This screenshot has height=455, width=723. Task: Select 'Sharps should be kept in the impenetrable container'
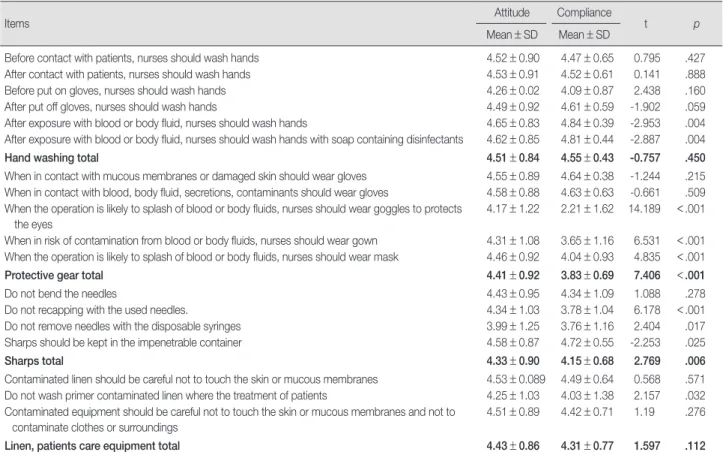[123, 343]
